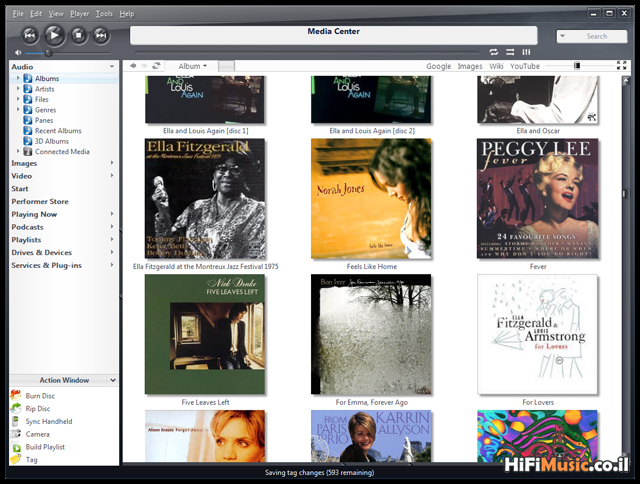Viewport: 640px width, 484px height.
Task: Open the Services & Plug-ins section
Action: [47, 265]
